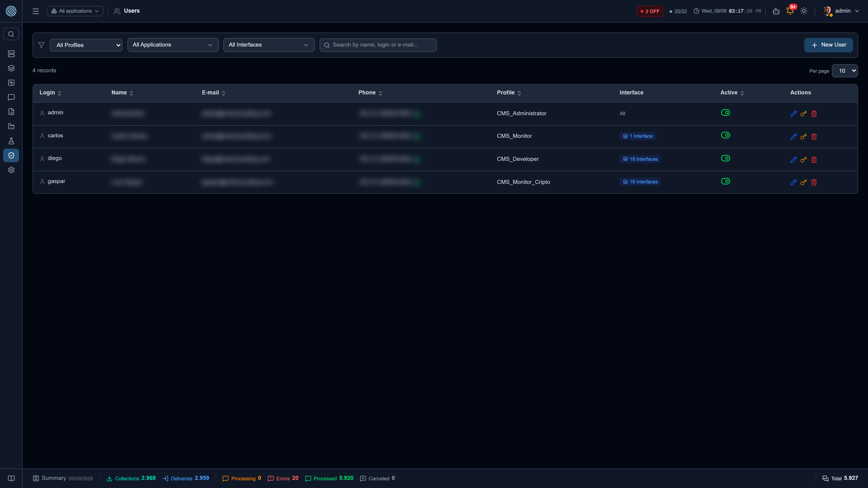Screen dimensions: 868x488
Task: Click the Collections 2.968 status entry
Action: (x=131, y=478)
